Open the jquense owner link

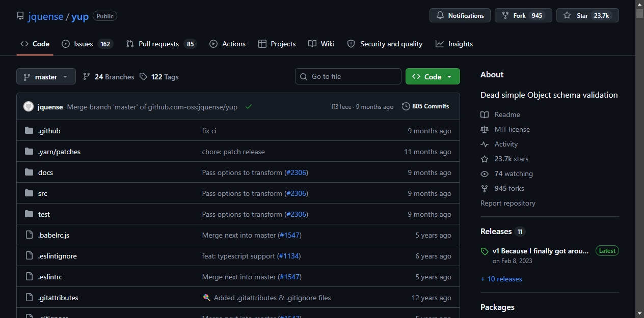click(x=45, y=16)
